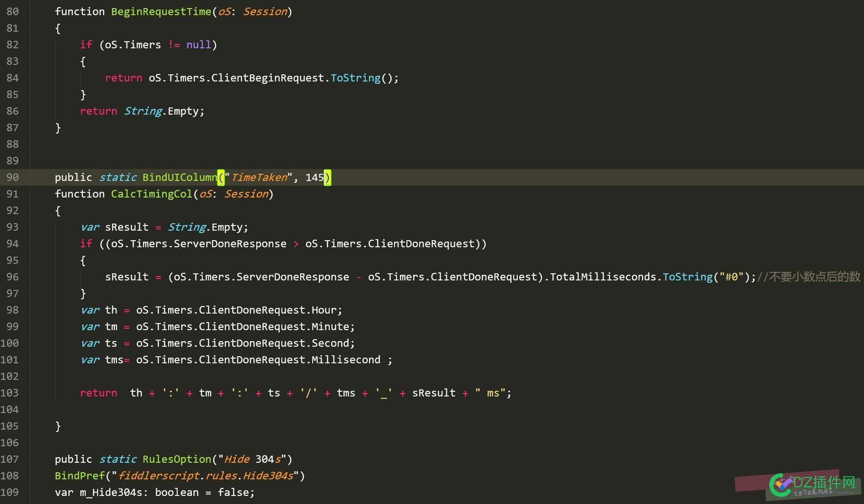Click the "#0" format string
Screen dimensions: 864x504
coord(731,277)
